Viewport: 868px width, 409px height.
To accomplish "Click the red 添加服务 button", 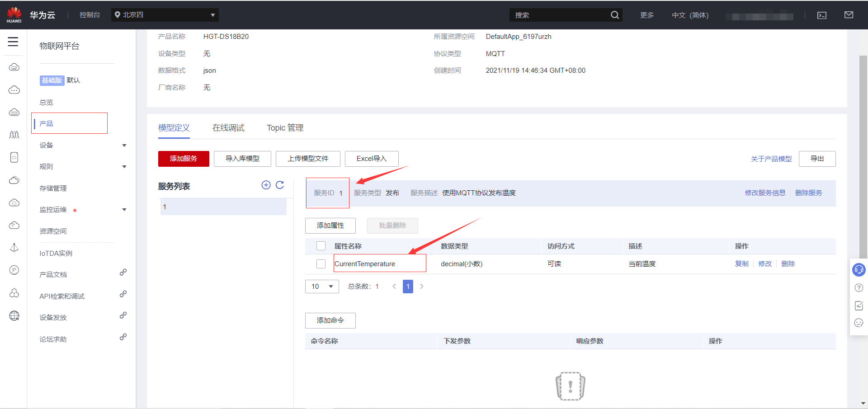I will point(184,159).
